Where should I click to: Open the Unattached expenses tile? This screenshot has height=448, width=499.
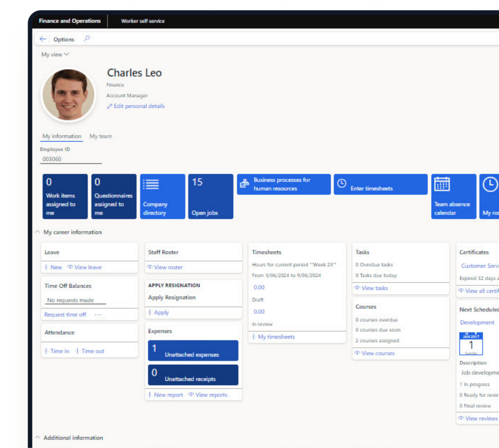point(193,351)
